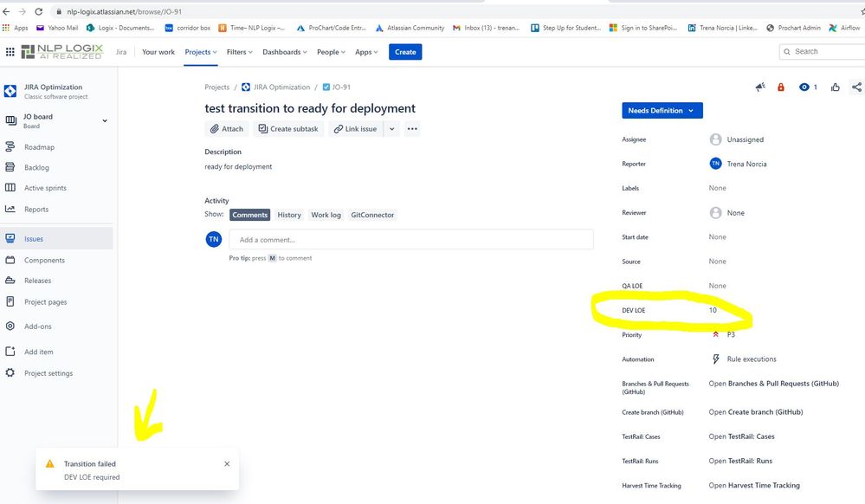Image resolution: width=865 pixels, height=504 pixels.
Task: Click the NLP Logix logo
Action: [61, 52]
